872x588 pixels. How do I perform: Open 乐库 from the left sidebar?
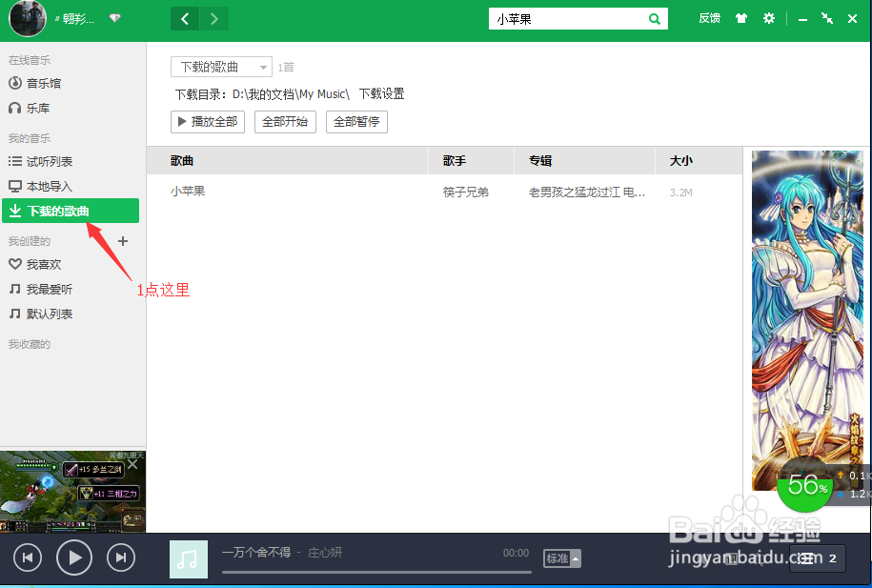[35, 108]
